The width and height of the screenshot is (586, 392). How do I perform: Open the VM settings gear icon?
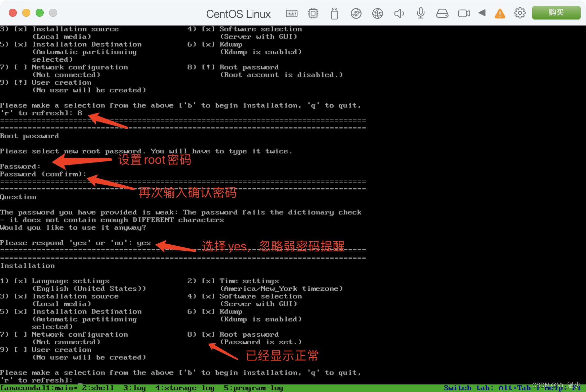click(520, 13)
